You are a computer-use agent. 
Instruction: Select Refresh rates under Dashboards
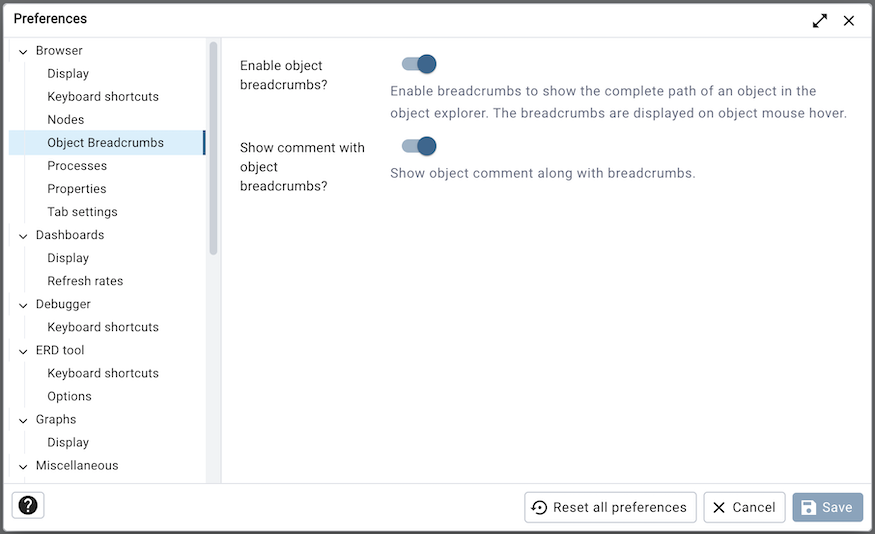tap(85, 281)
